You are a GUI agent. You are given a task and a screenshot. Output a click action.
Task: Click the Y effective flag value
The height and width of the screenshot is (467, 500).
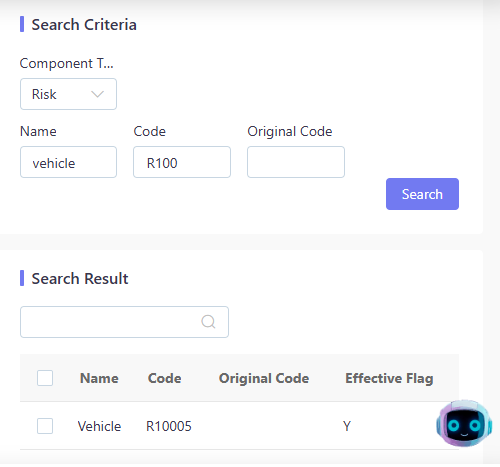click(347, 426)
